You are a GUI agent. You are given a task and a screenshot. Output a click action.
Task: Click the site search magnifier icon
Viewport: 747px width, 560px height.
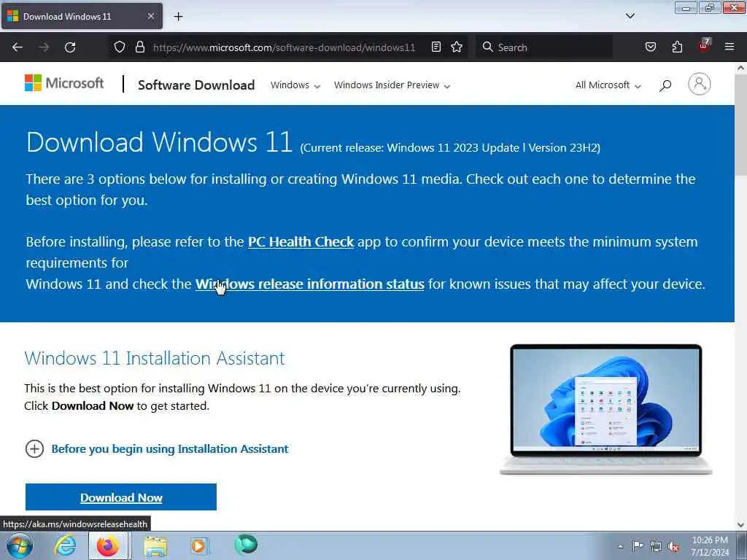pos(665,85)
